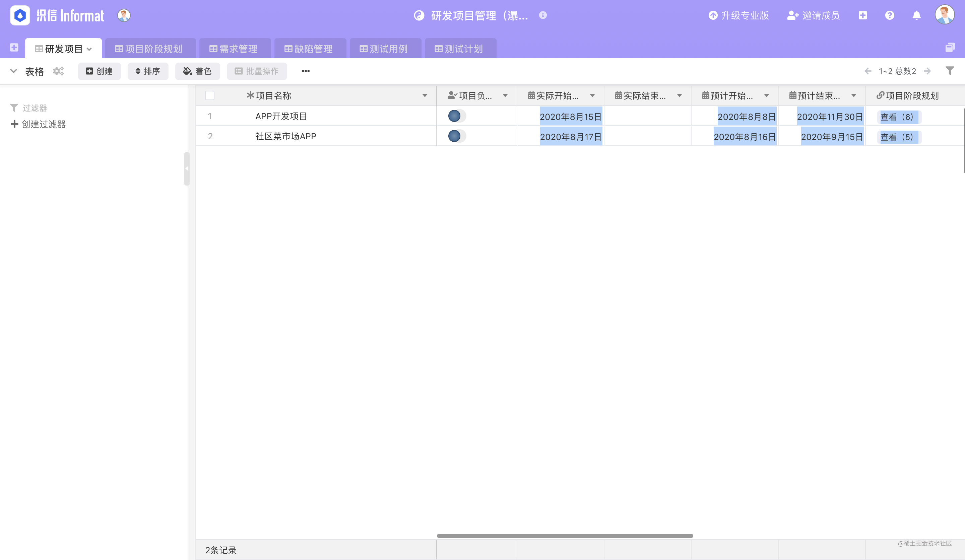
Task: Click the plus icon in the top bar
Action: coord(863,15)
